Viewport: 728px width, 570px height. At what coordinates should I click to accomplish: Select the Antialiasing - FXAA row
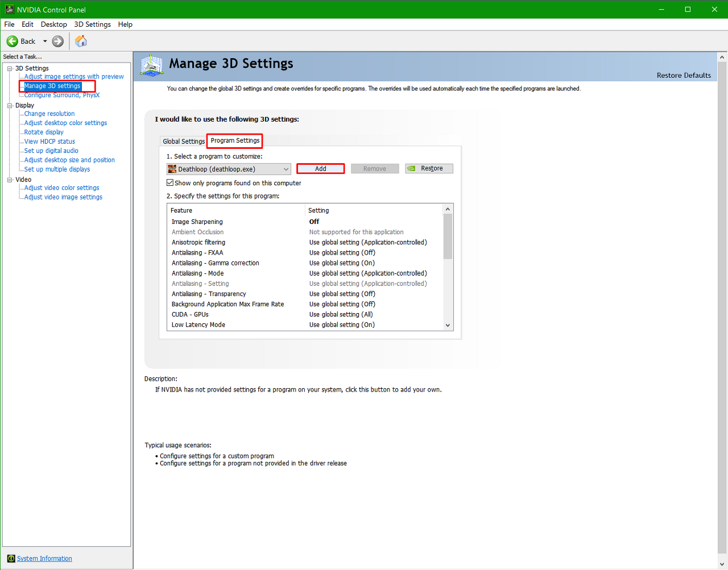click(x=305, y=253)
